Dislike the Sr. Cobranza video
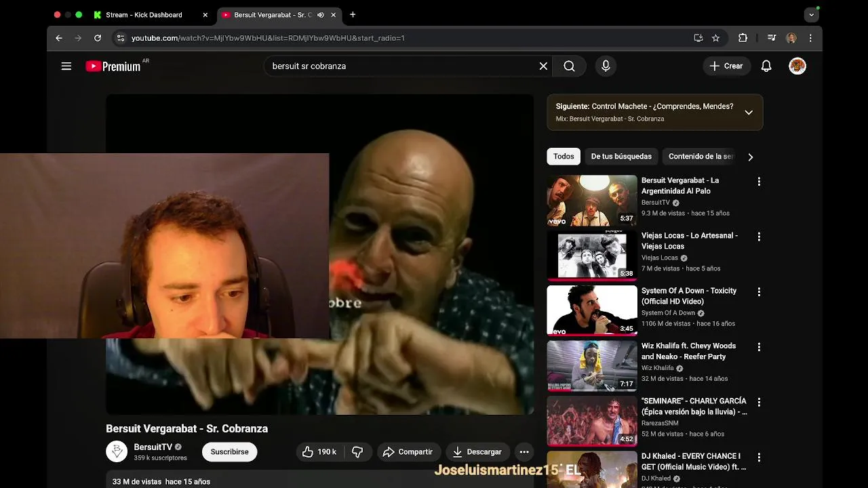The image size is (868, 488). [357, 452]
